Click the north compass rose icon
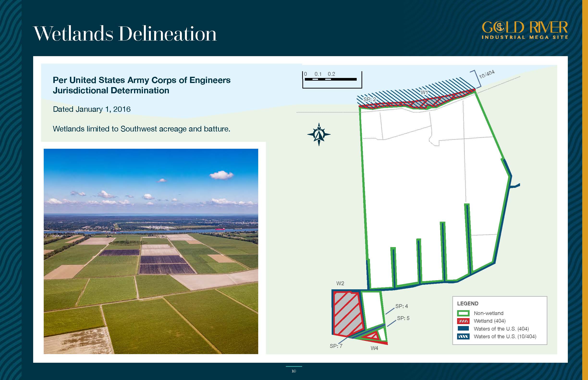This screenshot has width=588, height=380. click(x=319, y=135)
